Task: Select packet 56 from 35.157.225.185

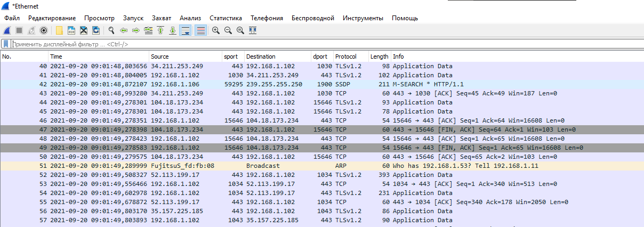Action: (x=322, y=211)
